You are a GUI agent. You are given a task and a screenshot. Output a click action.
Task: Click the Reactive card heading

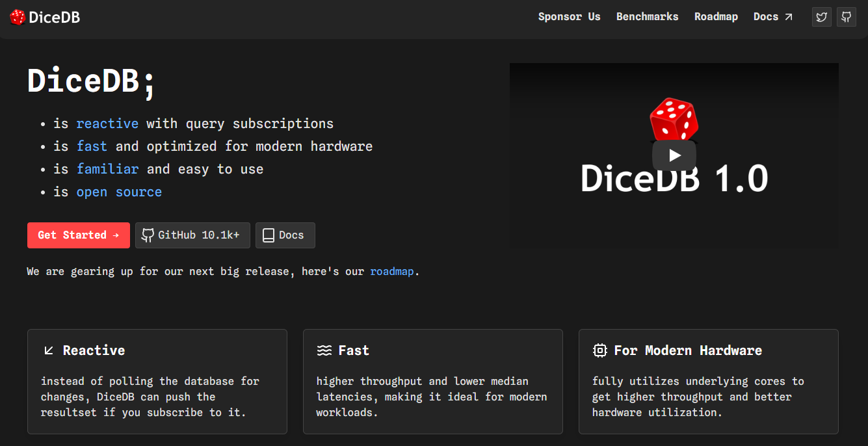(94, 350)
